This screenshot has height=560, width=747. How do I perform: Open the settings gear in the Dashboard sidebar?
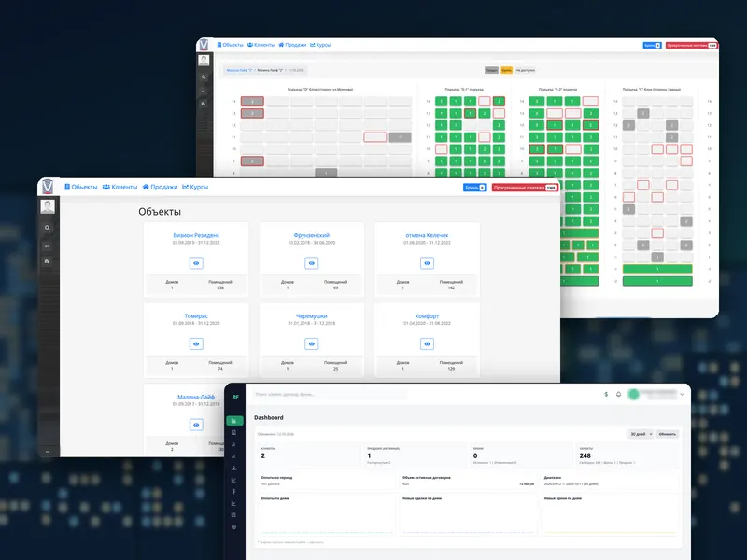[x=234, y=527]
